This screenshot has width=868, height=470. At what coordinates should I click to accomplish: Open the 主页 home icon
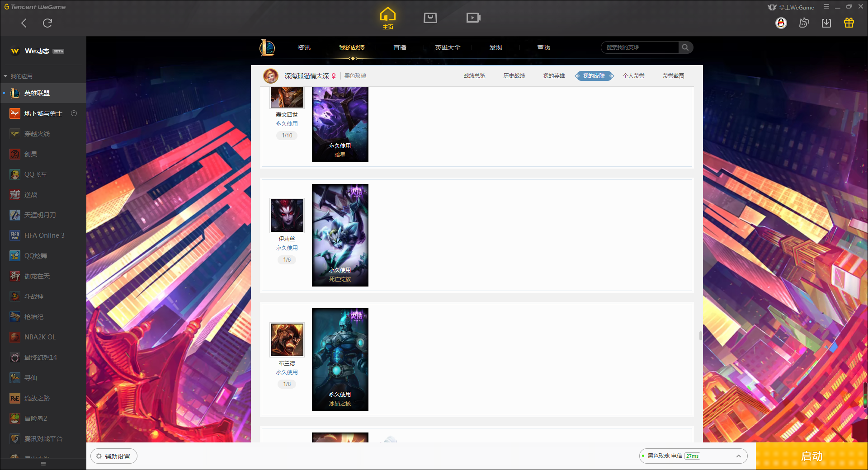coord(388,18)
